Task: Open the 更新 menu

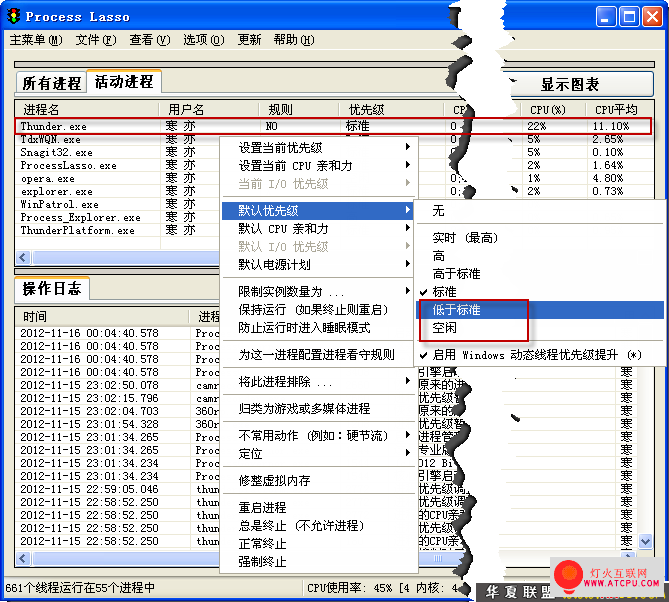Action: pyautogui.click(x=249, y=40)
